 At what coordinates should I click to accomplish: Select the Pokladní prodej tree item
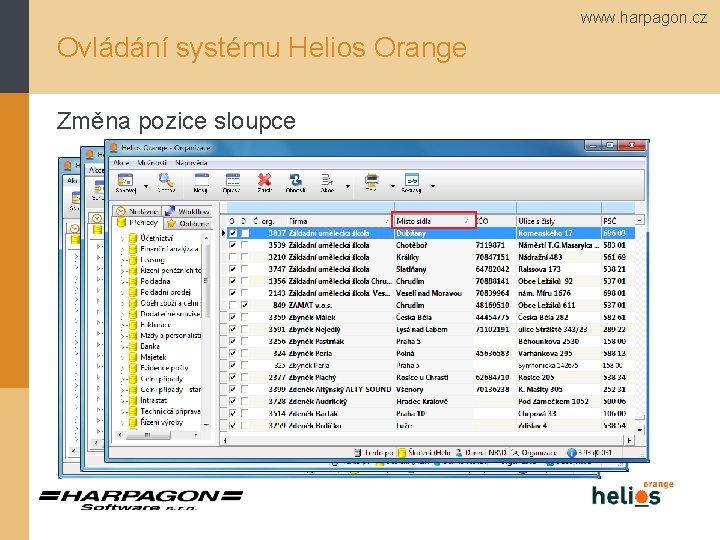click(165, 292)
